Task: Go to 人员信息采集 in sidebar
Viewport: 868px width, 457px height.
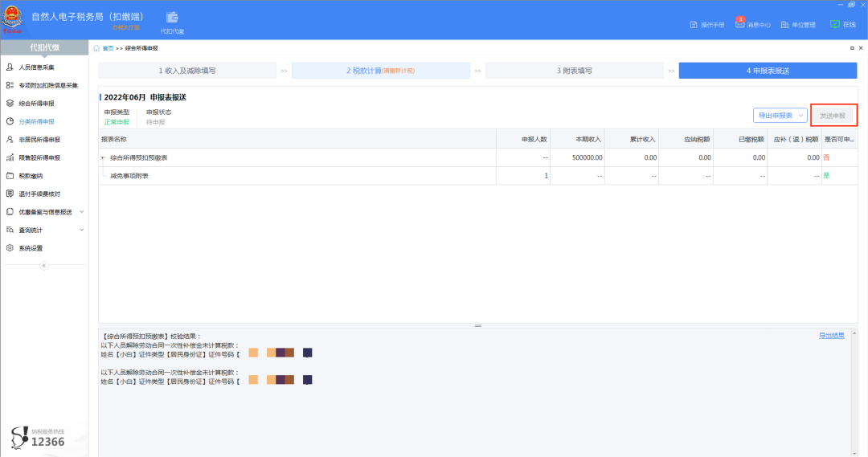Action: click(36, 67)
